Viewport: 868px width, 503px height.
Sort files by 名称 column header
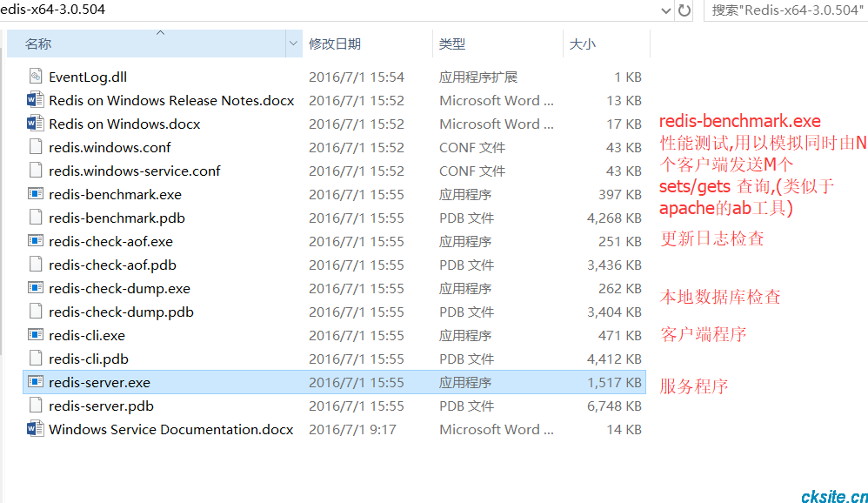coord(147,44)
